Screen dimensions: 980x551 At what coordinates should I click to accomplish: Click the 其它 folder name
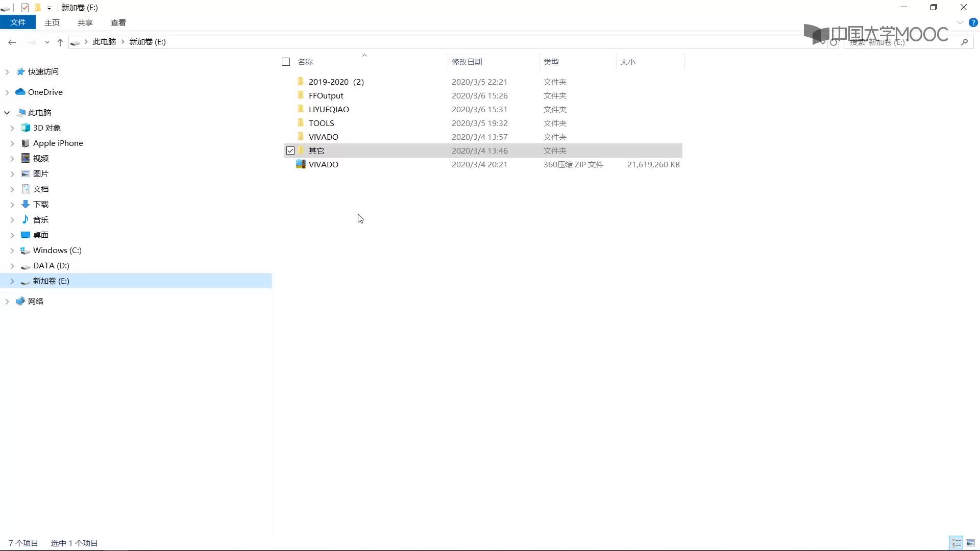(x=316, y=151)
